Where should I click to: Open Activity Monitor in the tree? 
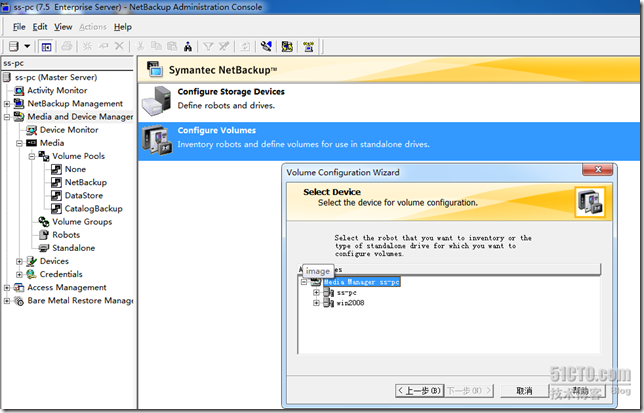click(57, 90)
